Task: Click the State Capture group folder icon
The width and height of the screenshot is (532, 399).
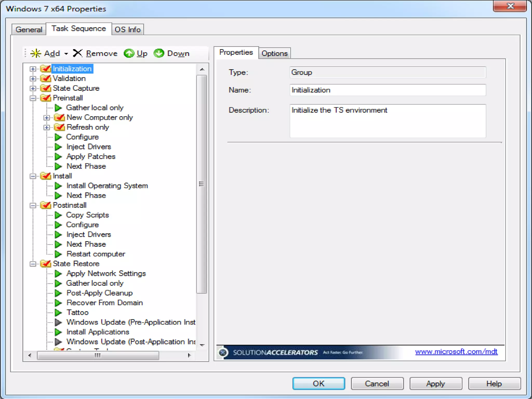Action: pos(46,88)
